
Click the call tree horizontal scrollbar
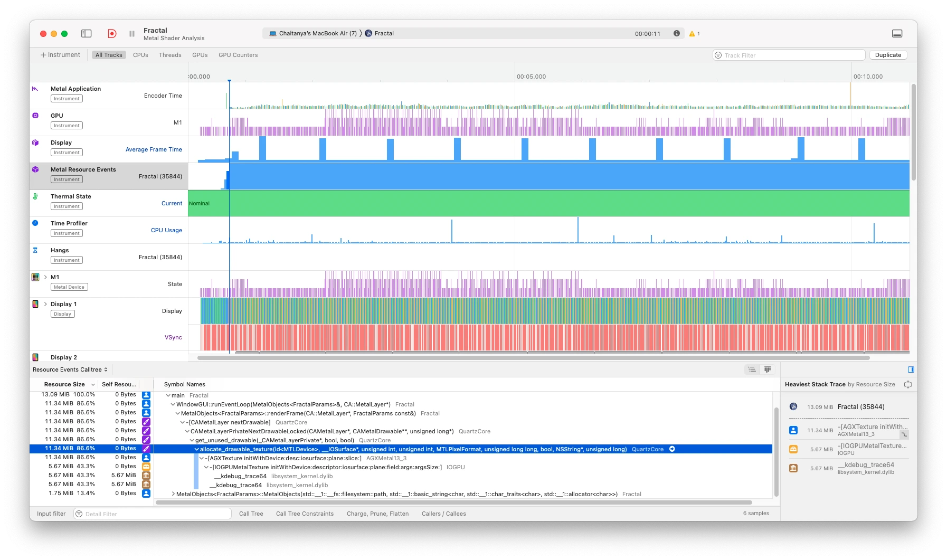(454, 502)
